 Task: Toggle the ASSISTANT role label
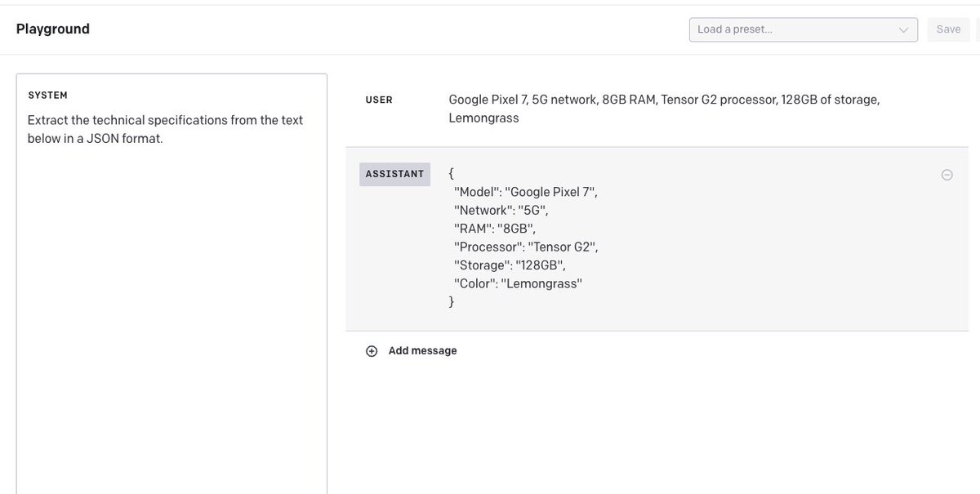[x=394, y=174]
